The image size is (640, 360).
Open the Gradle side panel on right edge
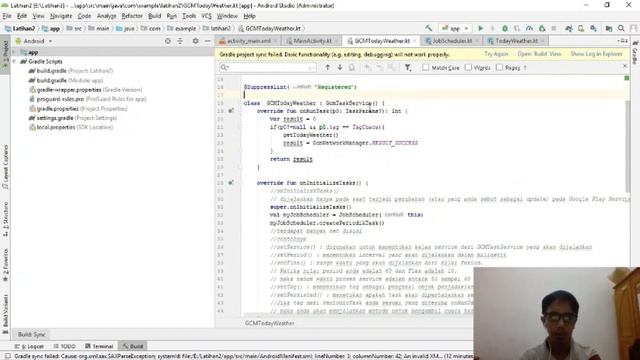[635, 52]
